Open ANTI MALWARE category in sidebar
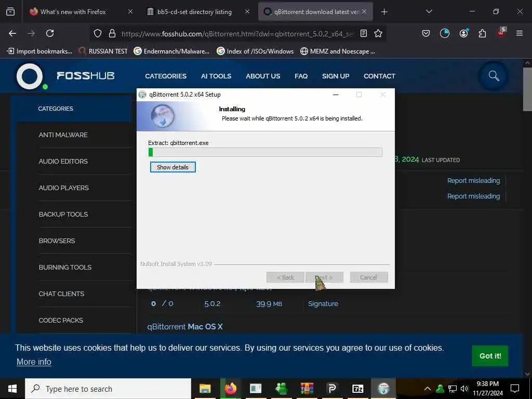The height and width of the screenshot is (399, 532). point(63,135)
